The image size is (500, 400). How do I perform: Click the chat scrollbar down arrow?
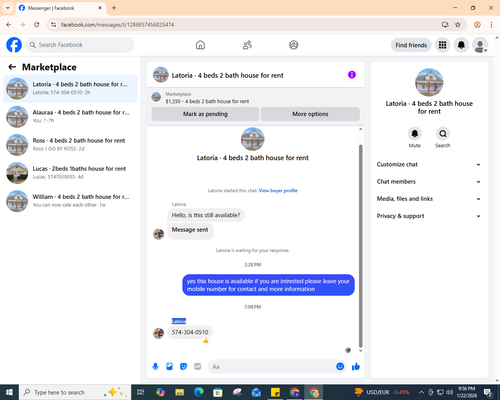(360, 351)
